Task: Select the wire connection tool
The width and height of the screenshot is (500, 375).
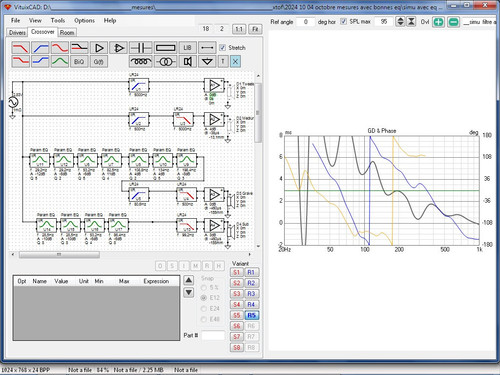Action: (207, 48)
